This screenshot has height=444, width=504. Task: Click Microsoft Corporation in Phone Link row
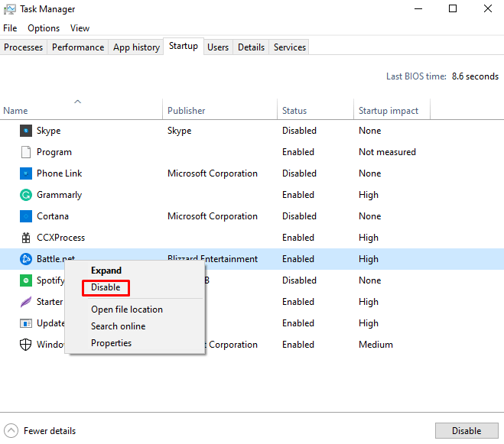213,173
